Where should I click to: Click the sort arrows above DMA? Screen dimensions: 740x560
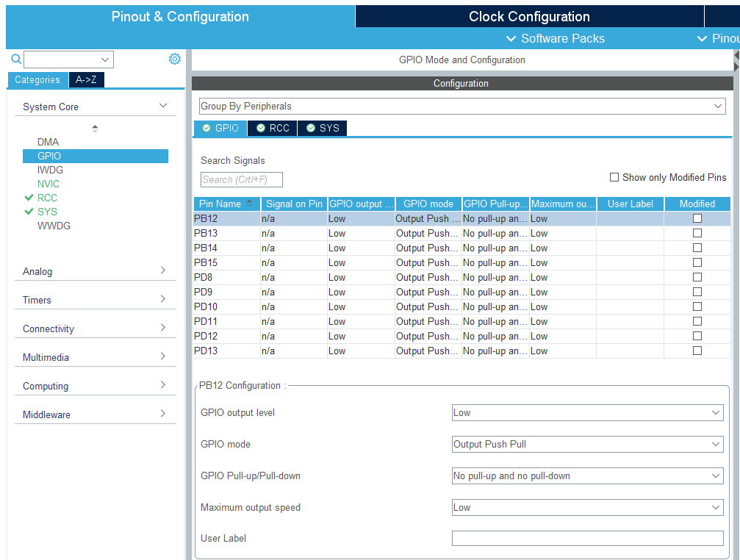95,129
